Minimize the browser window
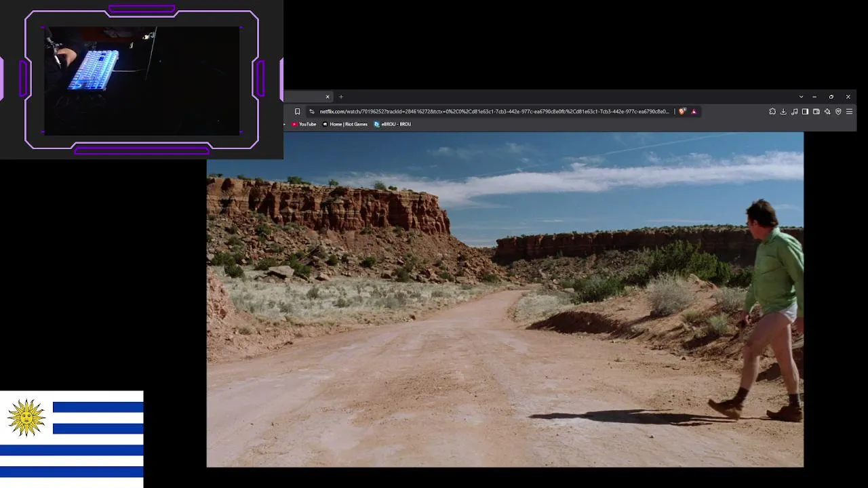Screen dimensions: 868x488 (814, 97)
